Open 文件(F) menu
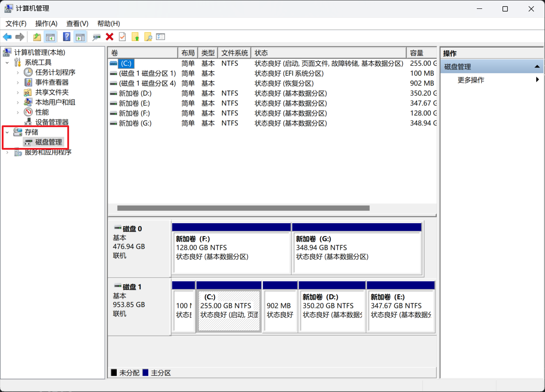 [x=16, y=23]
